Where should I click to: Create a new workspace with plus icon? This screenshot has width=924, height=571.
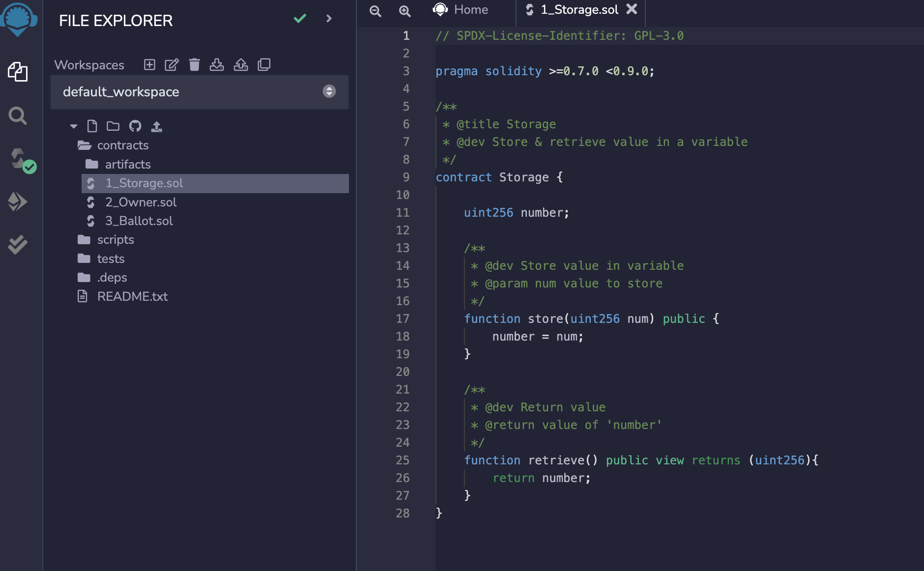(x=149, y=64)
